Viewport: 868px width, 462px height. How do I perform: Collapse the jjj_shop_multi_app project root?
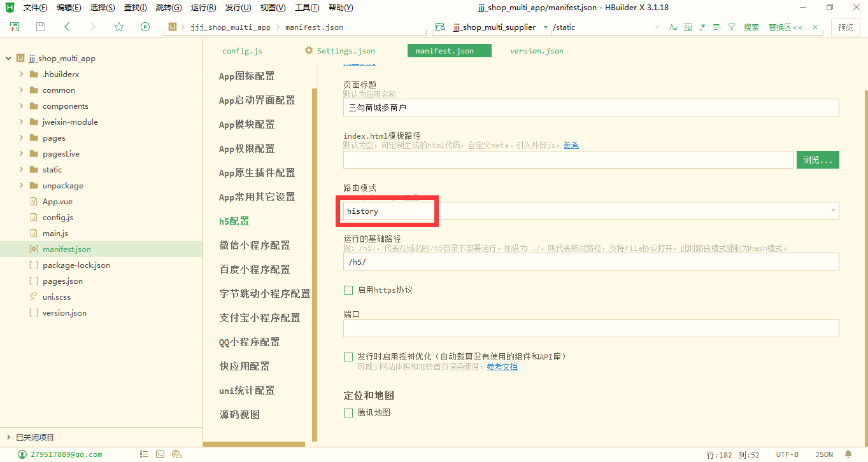pos(8,59)
